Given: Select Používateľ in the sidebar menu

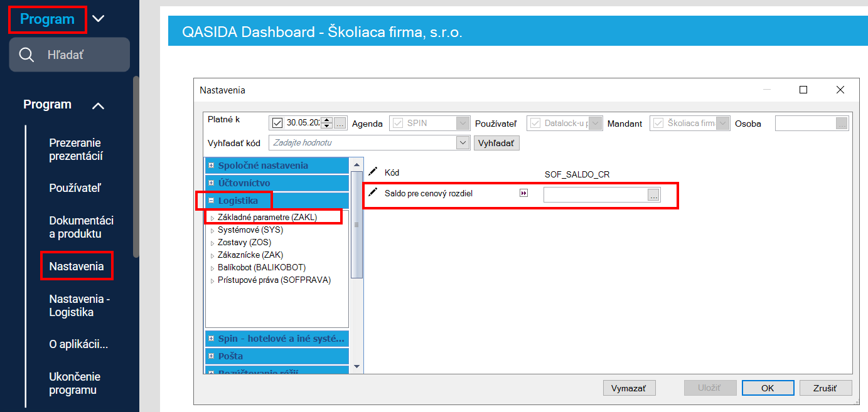Looking at the screenshot, I should (x=75, y=188).
